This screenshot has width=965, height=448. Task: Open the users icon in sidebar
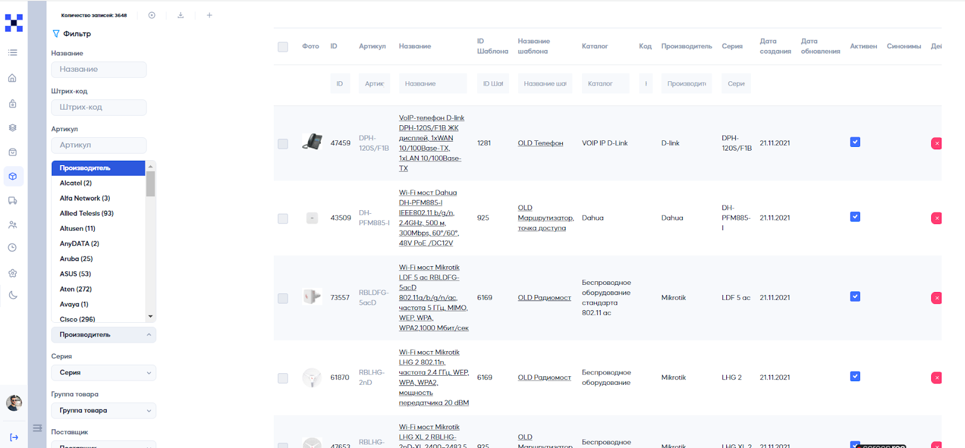(x=13, y=225)
